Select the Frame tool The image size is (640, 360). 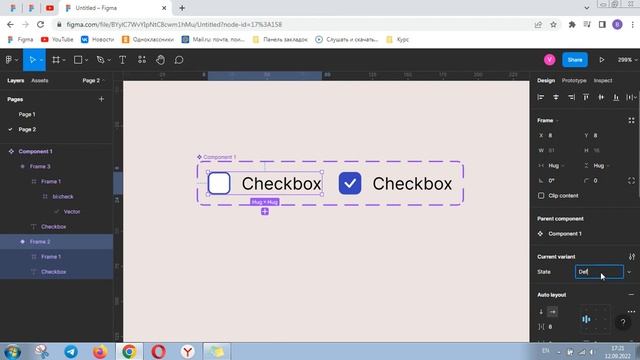(56, 60)
